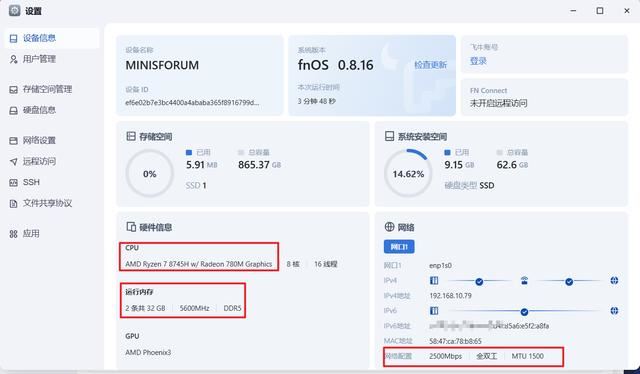Click the globe icon beside 网络 heading
Viewport: 640px width, 374px height.
(x=389, y=227)
